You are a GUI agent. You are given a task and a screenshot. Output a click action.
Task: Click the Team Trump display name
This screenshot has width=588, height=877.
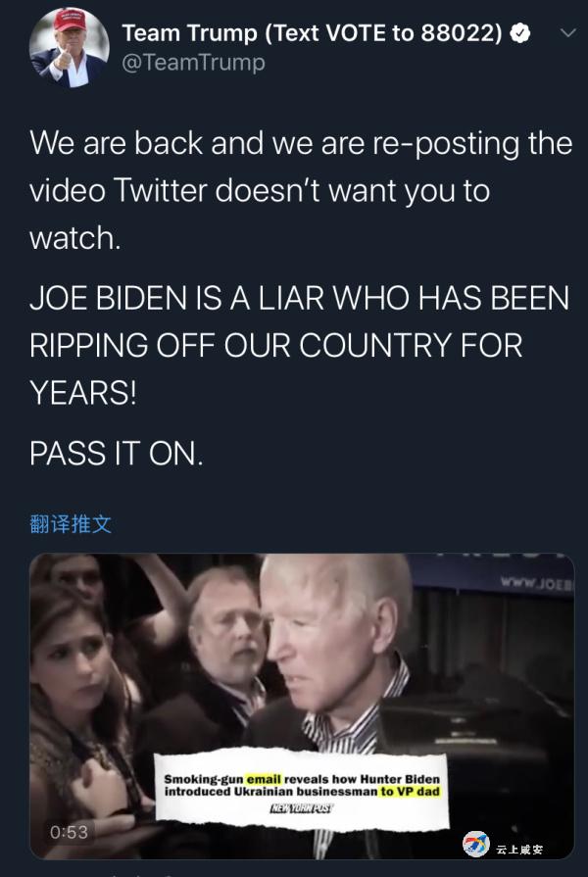[188, 33]
